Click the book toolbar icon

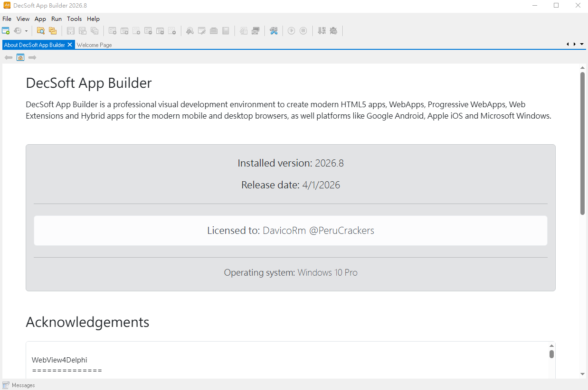click(226, 31)
